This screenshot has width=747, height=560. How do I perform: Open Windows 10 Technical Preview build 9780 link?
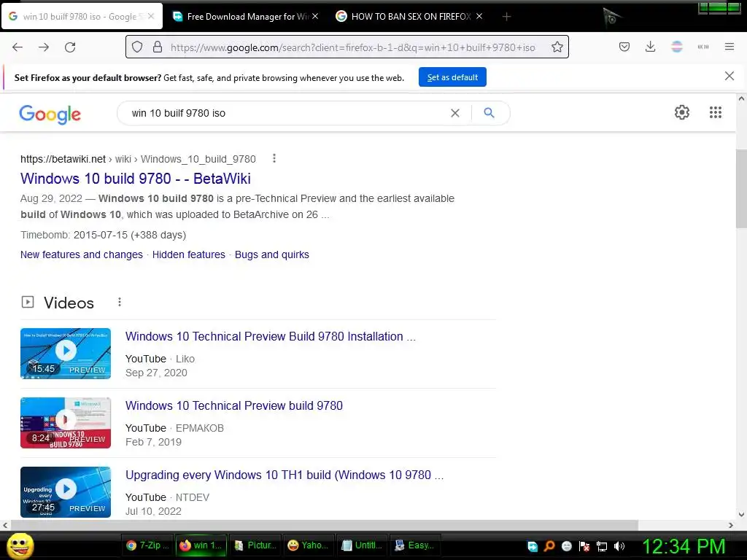(234, 405)
